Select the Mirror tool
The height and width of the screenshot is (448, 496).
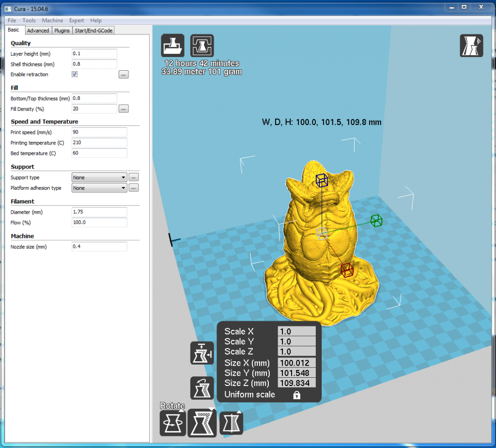point(231,423)
